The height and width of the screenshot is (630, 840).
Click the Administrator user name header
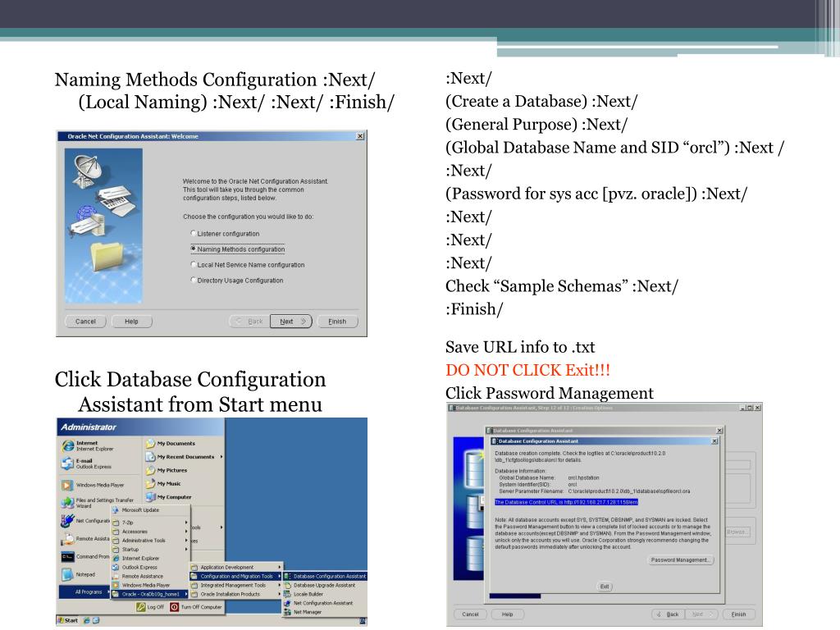[x=89, y=427]
